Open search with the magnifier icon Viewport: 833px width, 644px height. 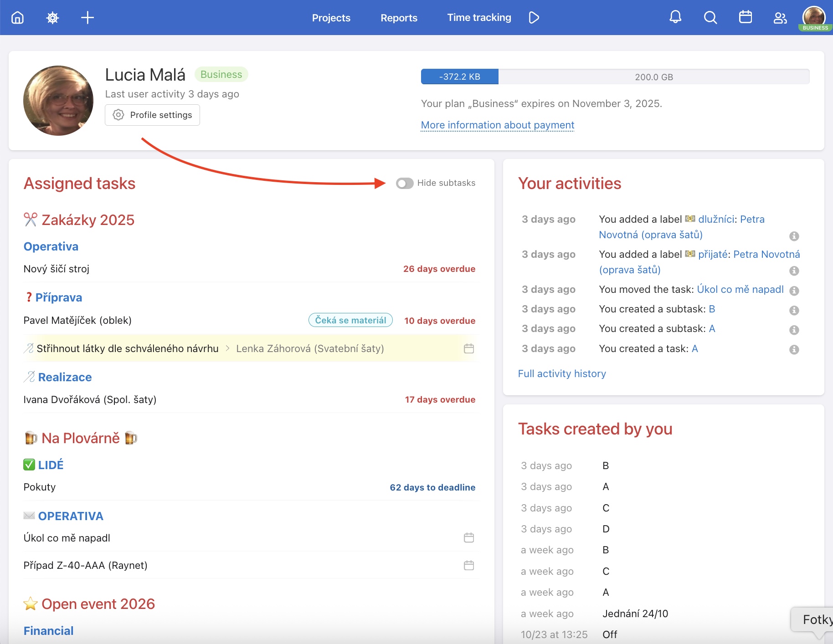click(710, 17)
